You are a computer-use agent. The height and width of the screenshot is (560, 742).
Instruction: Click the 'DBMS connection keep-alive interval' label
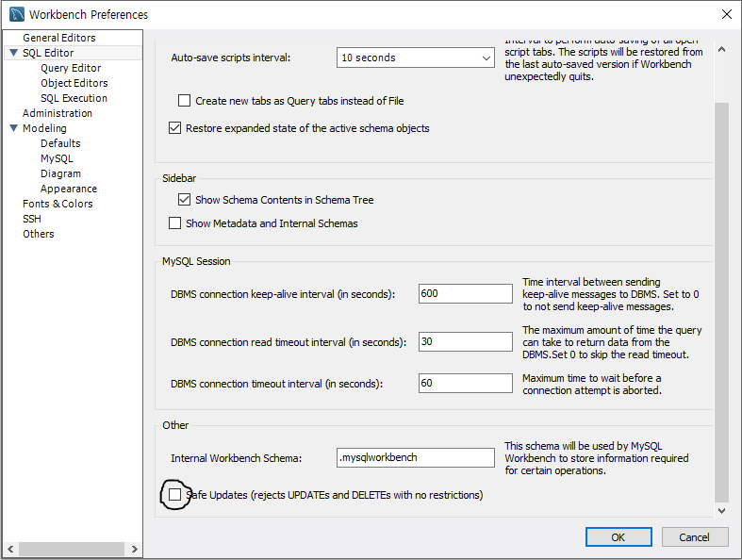click(x=283, y=294)
